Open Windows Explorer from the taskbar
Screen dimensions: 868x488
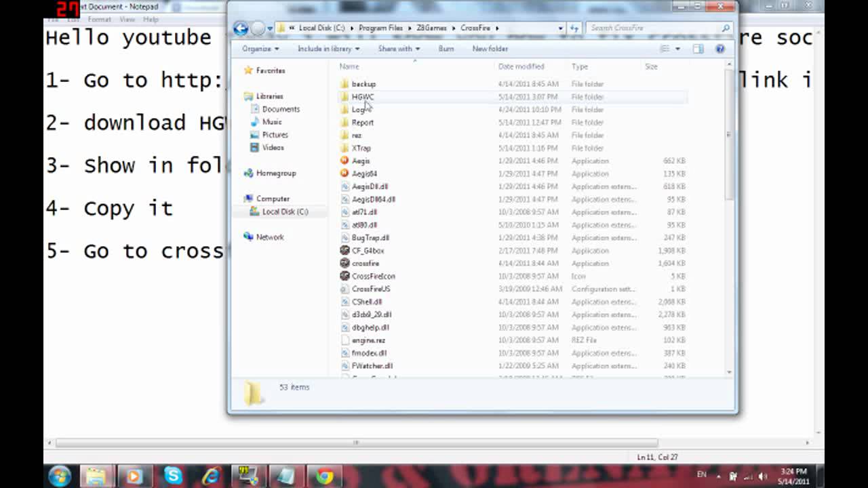[97, 476]
